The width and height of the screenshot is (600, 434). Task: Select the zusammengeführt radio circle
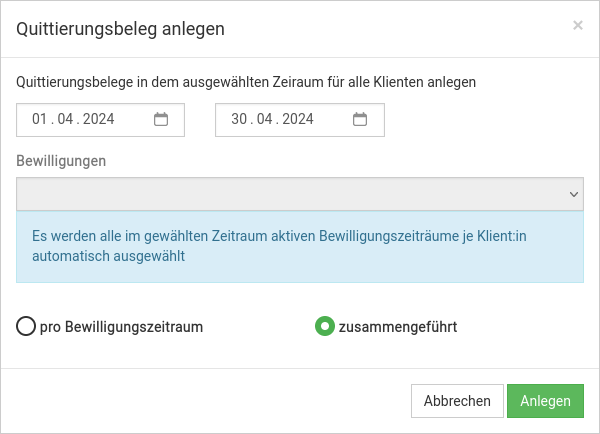pos(324,326)
